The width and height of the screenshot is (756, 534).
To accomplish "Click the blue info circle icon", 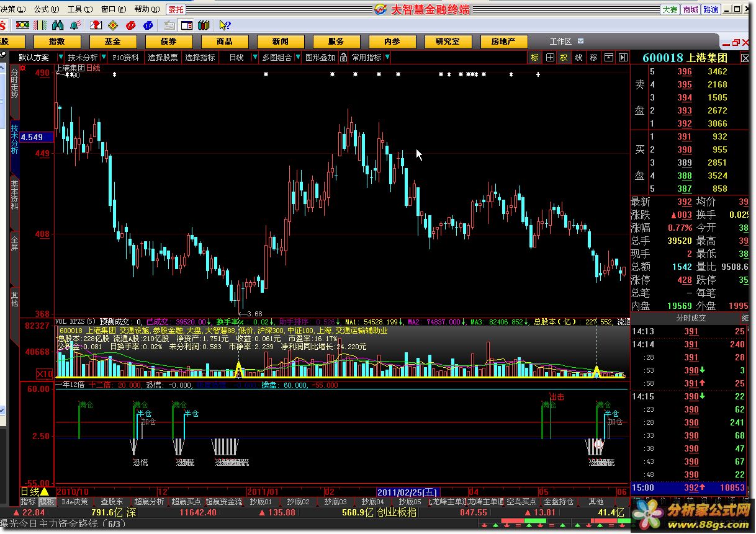I will tap(148, 25).
